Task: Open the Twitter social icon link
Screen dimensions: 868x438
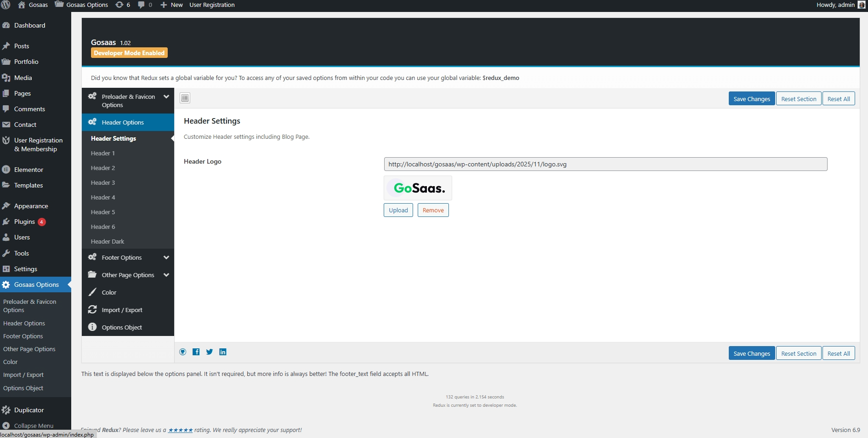Action: coord(210,352)
